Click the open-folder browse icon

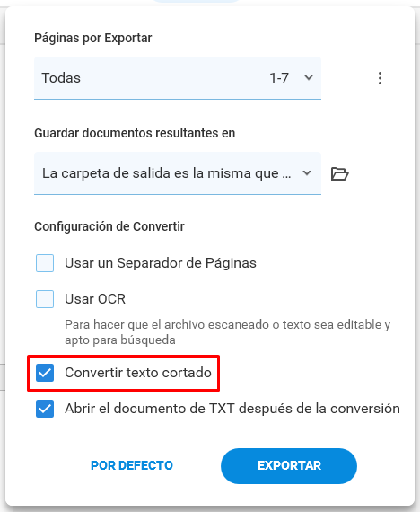[340, 173]
